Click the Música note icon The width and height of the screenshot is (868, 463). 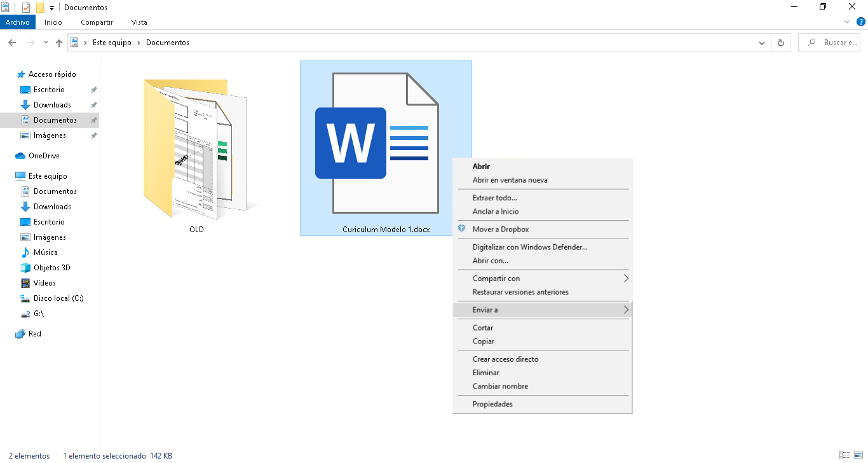[25, 252]
